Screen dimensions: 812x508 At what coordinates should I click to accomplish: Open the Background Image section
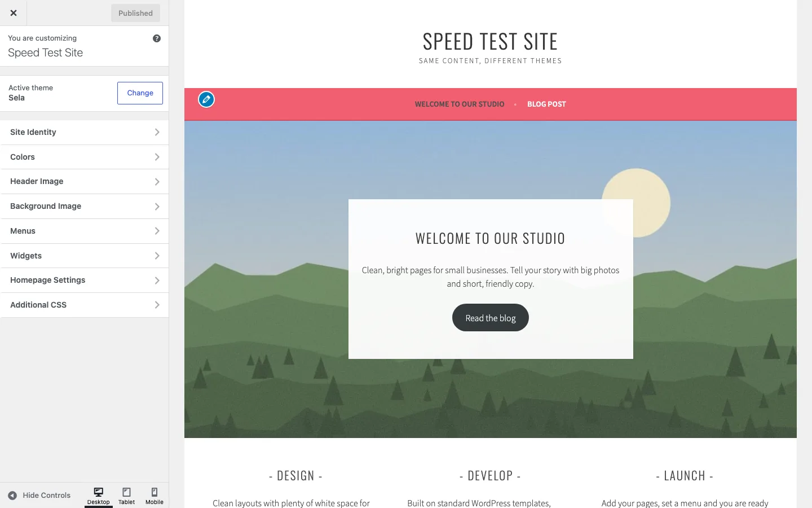tap(85, 206)
